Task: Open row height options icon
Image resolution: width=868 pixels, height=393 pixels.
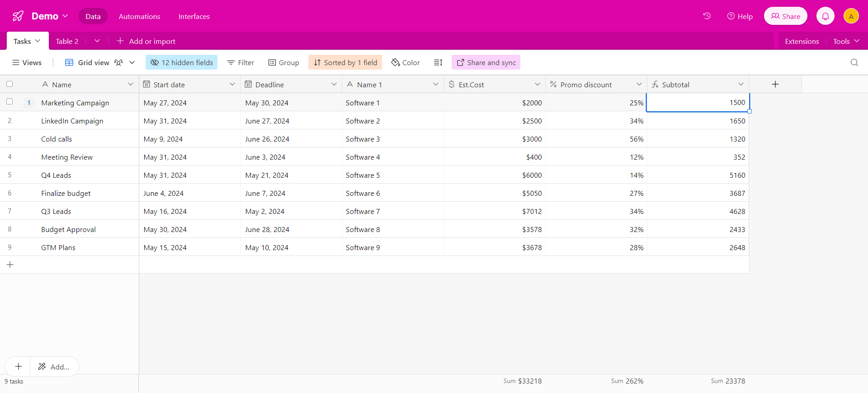Action: (x=438, y=62)
